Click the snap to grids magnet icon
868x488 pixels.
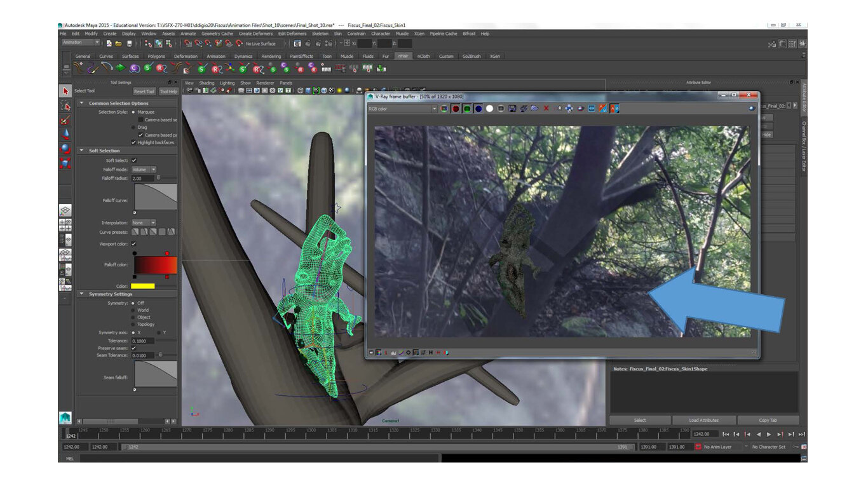[189, 43]
